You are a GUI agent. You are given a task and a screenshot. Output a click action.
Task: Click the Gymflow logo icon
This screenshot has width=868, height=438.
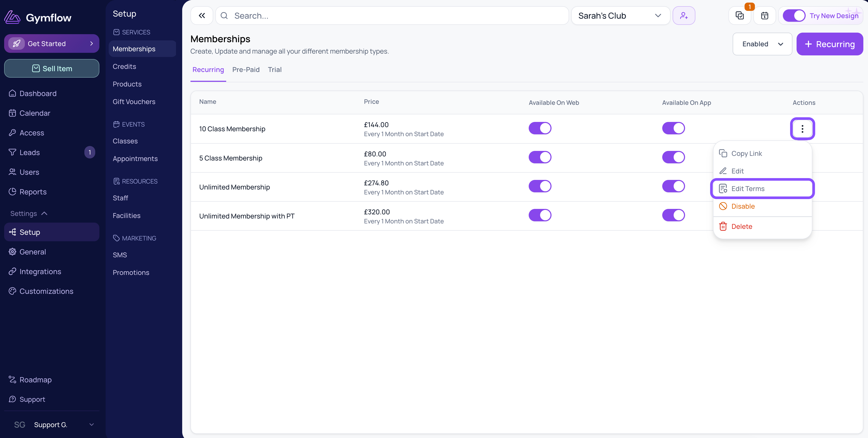point(12,18)
